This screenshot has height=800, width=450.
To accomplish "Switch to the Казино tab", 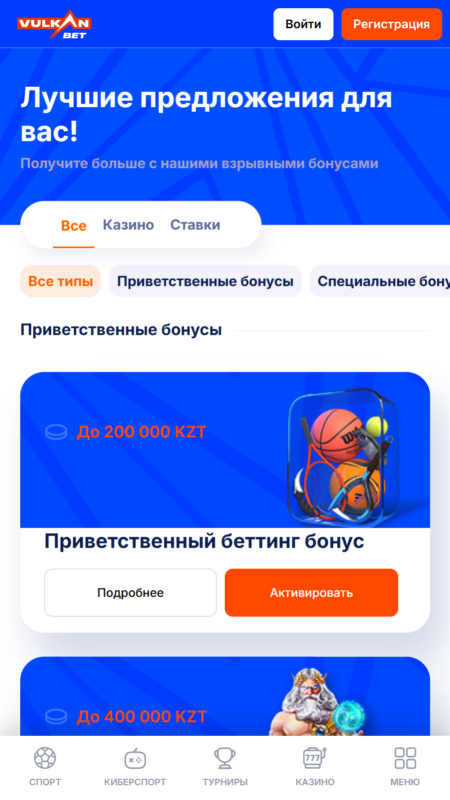I will 128,225.
